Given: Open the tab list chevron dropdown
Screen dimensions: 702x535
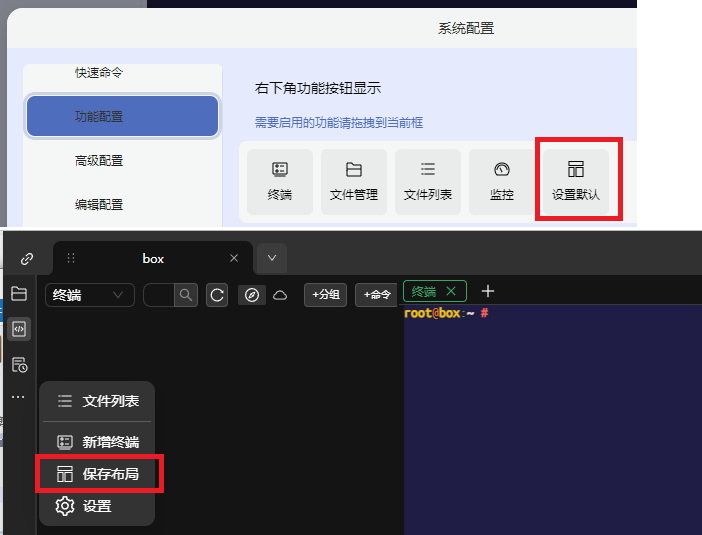Looking at the screenshot, I should point(272,258).
